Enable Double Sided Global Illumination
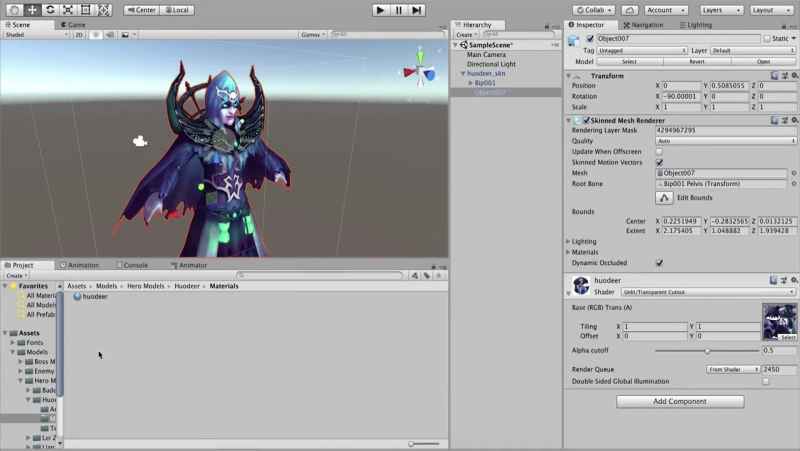Viewport: 800px width, 451px height. pos(766,381)
